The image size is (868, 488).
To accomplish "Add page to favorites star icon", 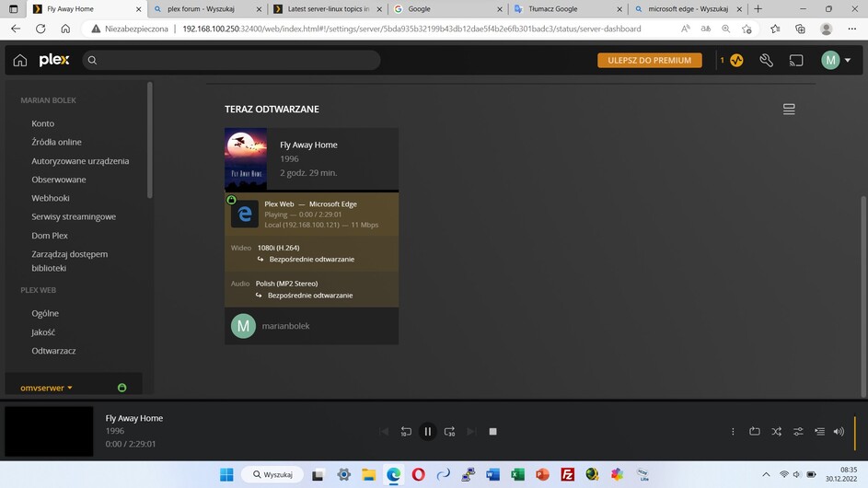I will [746, 29].
